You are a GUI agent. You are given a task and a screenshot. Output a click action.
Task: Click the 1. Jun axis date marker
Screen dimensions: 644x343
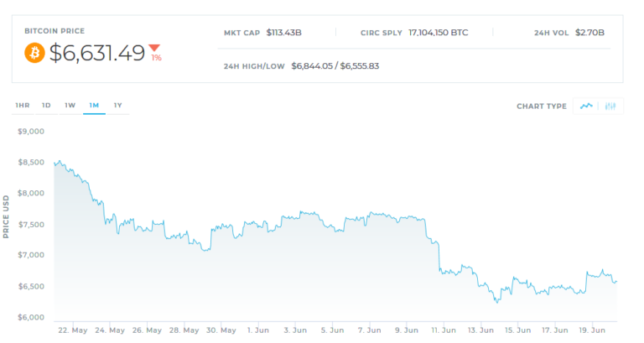click(x=258, y=330)
